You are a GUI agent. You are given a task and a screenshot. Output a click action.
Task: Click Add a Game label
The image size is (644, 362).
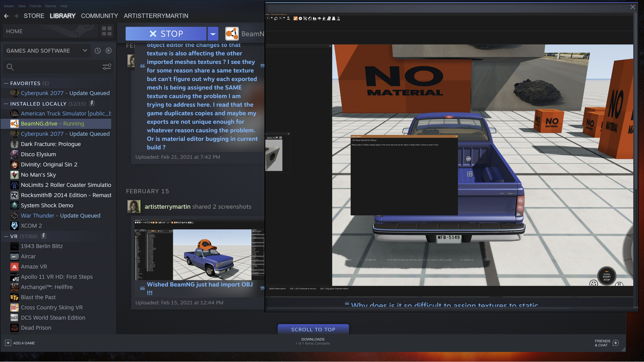pyautogui.click(x=24, y=343)
